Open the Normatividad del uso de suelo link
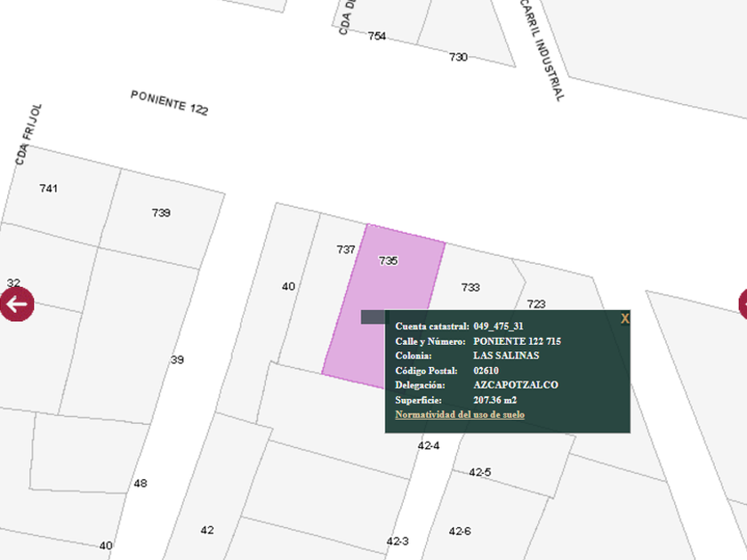Viewport: 747px width, 560px height. click(x=460, y=415)
